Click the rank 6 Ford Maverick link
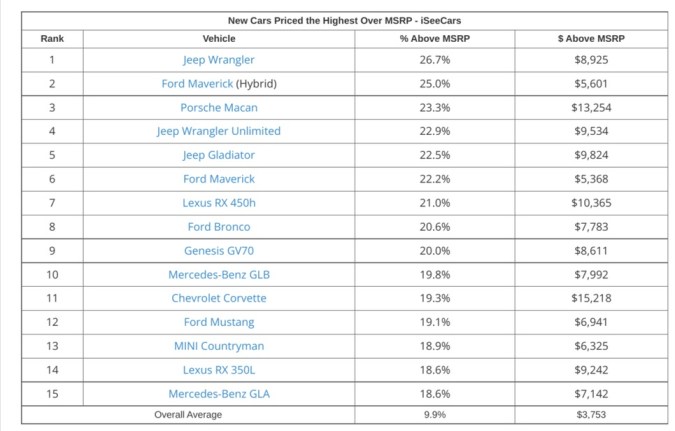Viewport: 675px width, 431px height. pos(219,179)
